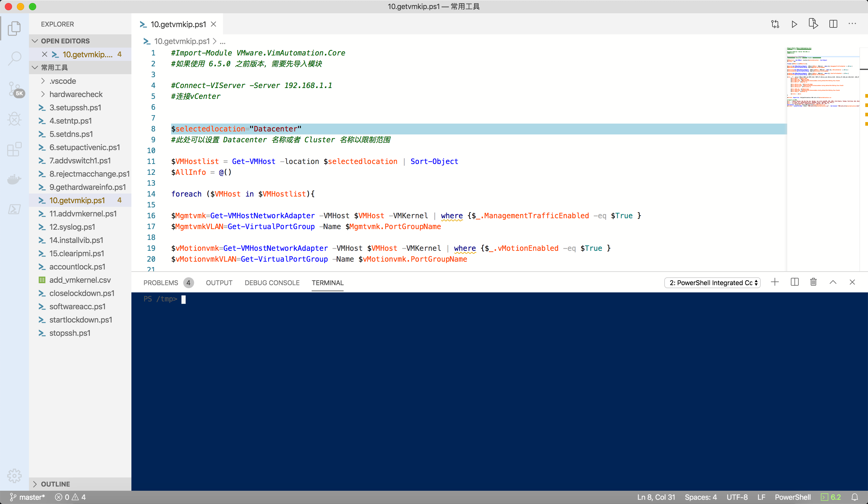Click the breadcrumb ellipsis after file name
The image size is (868, 504).
pos(222,41)
